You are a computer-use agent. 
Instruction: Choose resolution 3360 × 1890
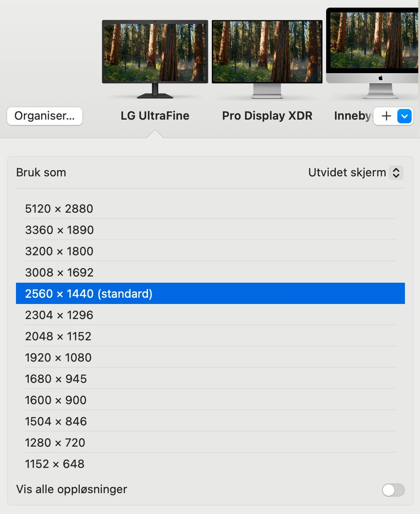pos(210,230)
